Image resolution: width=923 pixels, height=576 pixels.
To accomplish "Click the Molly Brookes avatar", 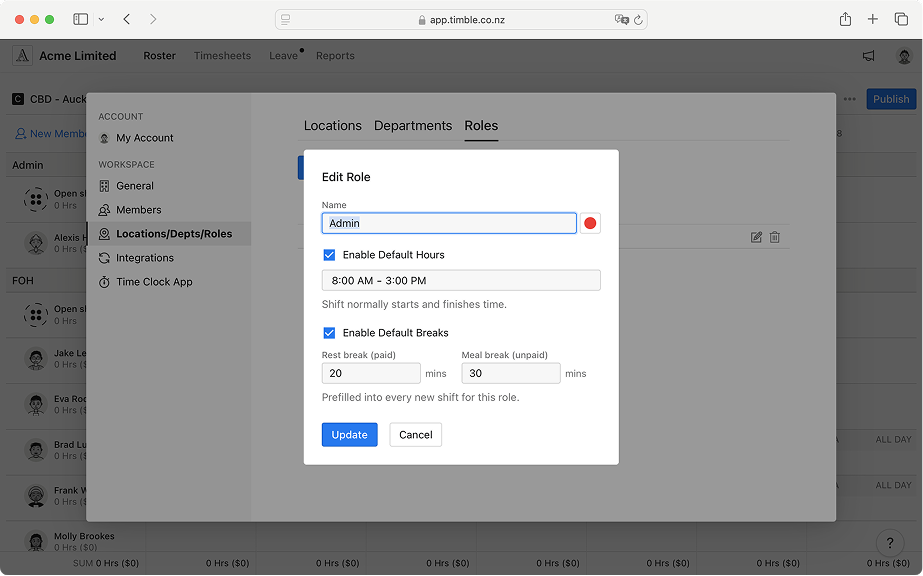I will 36,541.
